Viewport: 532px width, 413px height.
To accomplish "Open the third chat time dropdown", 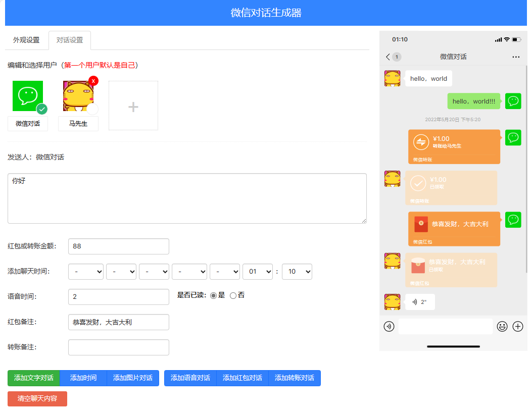I will pos(154,272).
